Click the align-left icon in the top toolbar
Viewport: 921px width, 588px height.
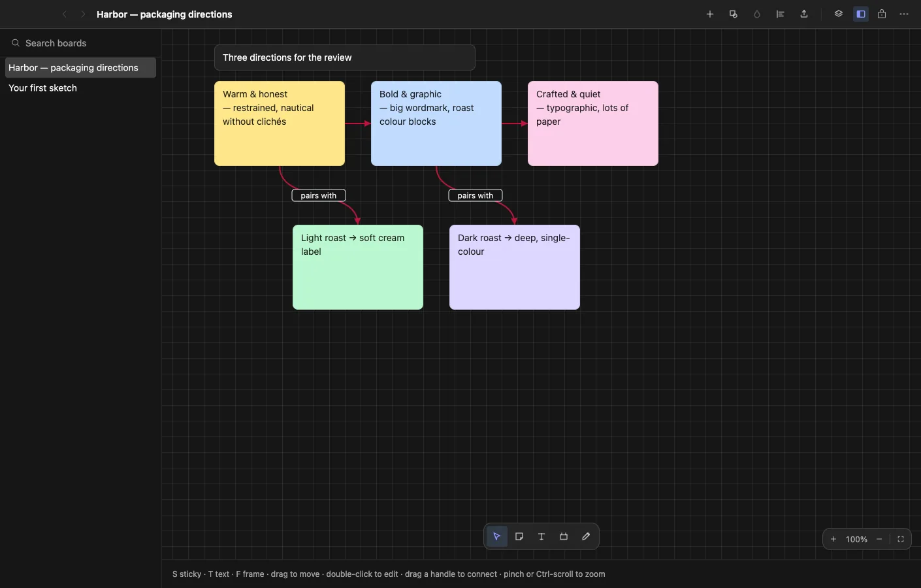tap(781, 14)
